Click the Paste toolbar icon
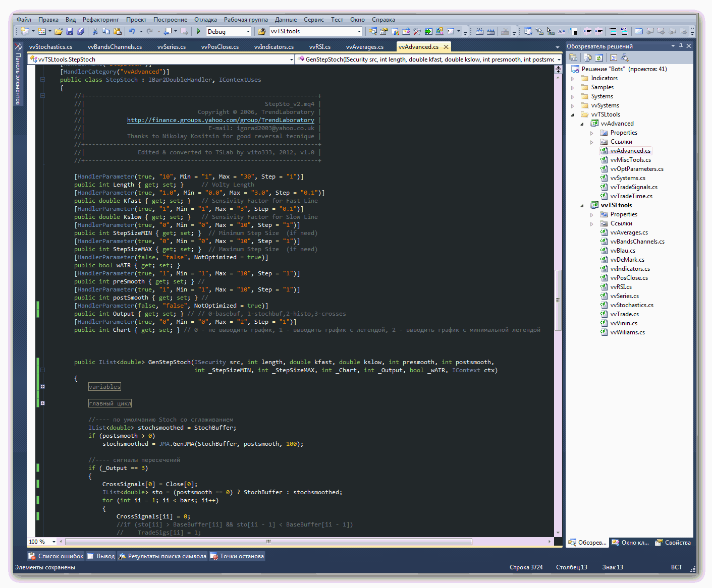 118,31
